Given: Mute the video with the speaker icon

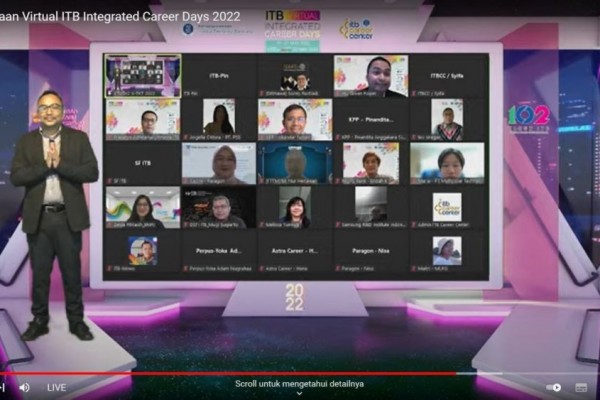Looking at the screenshot, I should [x=24, y=387].
